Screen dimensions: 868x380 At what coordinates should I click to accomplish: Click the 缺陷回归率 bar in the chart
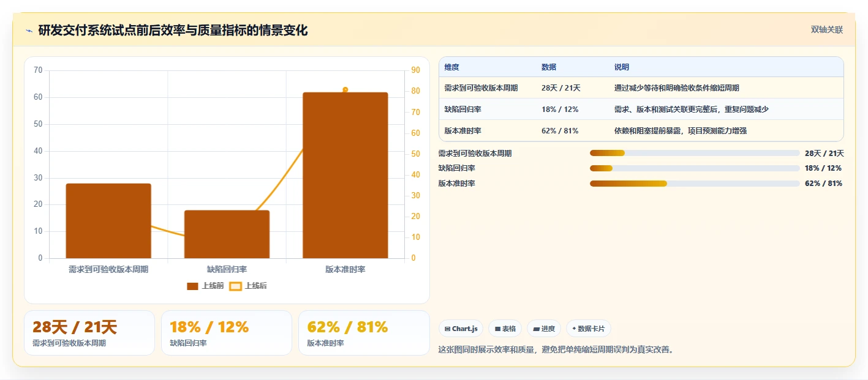point(227,234)
